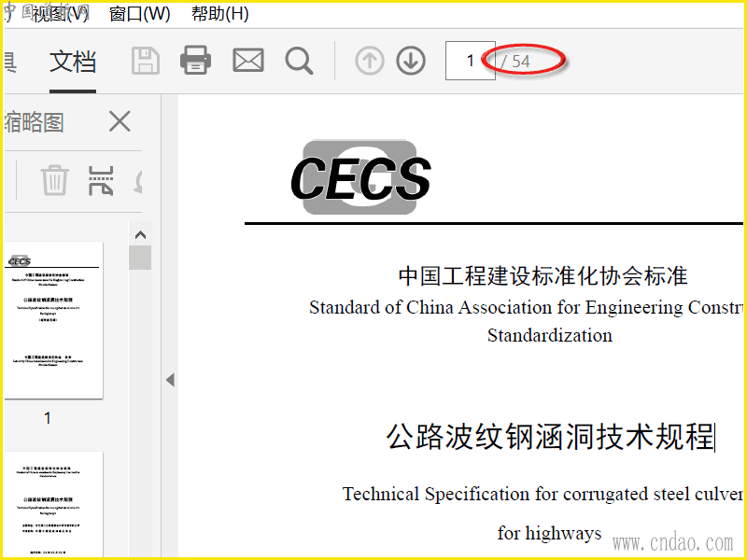Click the page label '1' below thumbnail
The width and height of the screenshot is (747, 560).
tap(48, 418)
